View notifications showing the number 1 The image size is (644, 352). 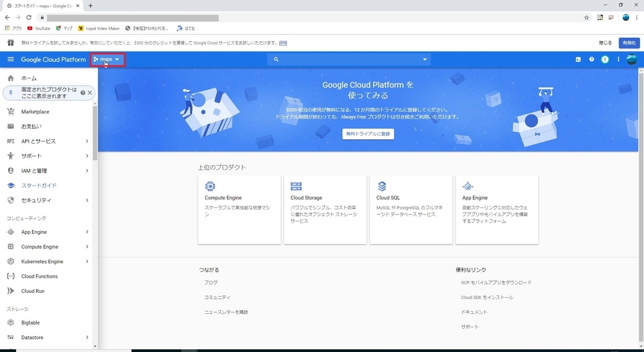click(605, 59)
